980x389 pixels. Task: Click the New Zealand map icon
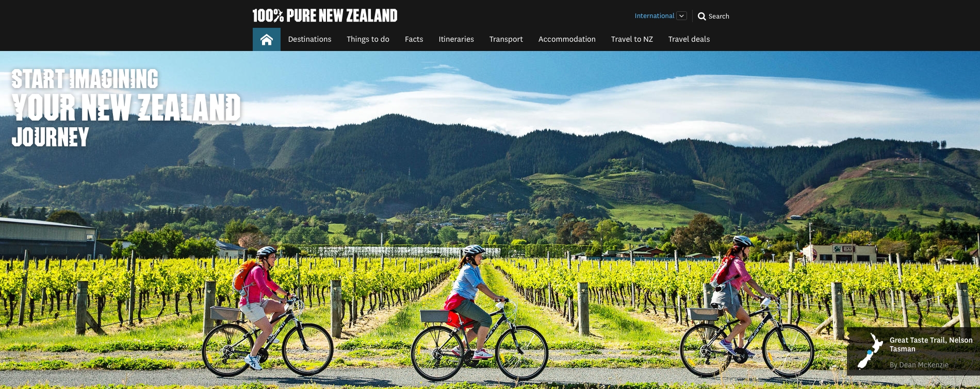click(x=870, y=351)
